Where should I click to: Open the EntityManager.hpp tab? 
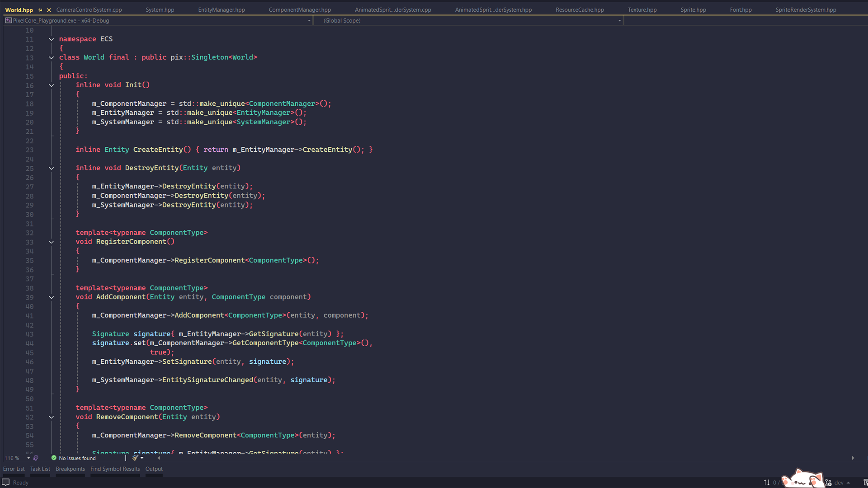(222, 10)
